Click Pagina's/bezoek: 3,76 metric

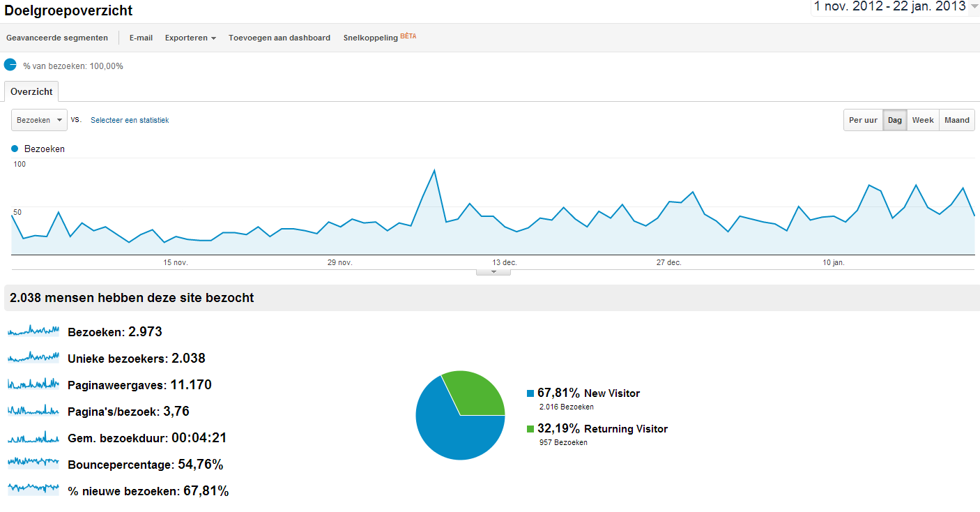pos(128,412)
